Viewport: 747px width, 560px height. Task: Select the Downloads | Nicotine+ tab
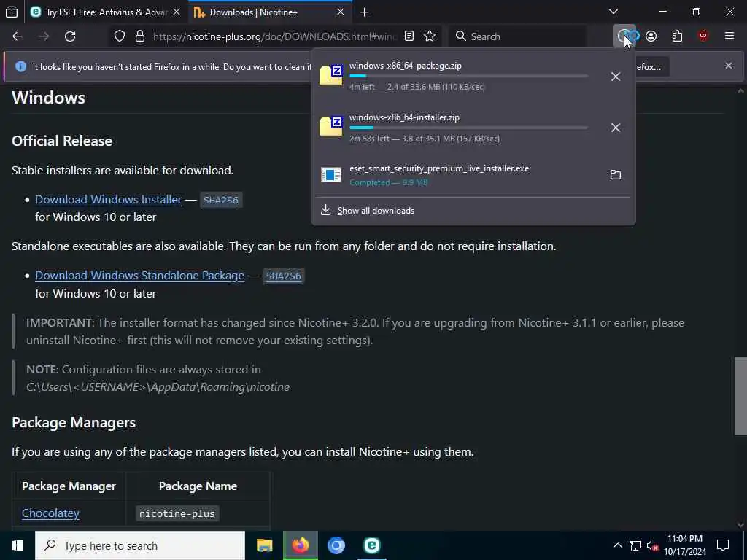pos(271,12)
